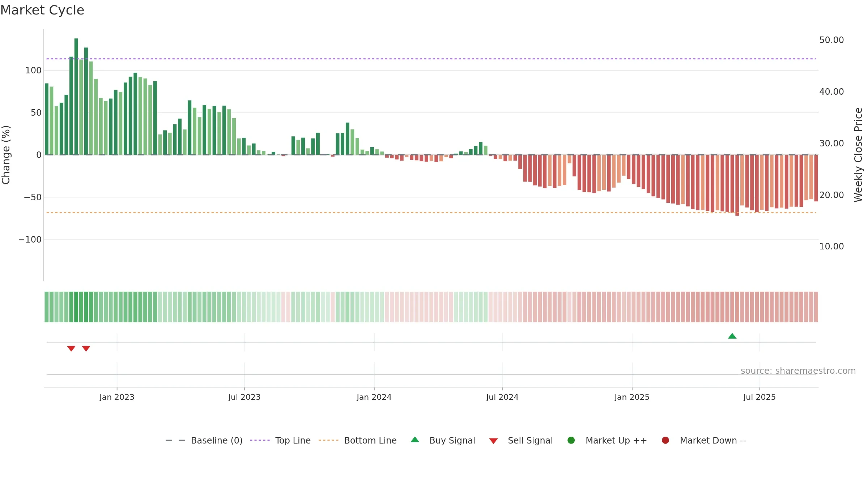
Task: Click the Change (%) axis title
Action: click(x=6, y=155)
